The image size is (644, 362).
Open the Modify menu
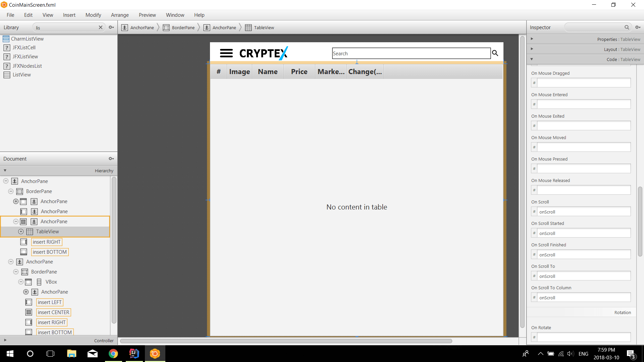(x=93, y=15)
